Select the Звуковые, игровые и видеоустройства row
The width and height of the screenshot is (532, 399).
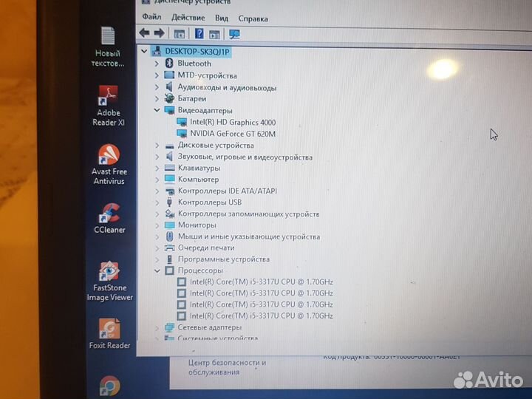click(245, 157)
